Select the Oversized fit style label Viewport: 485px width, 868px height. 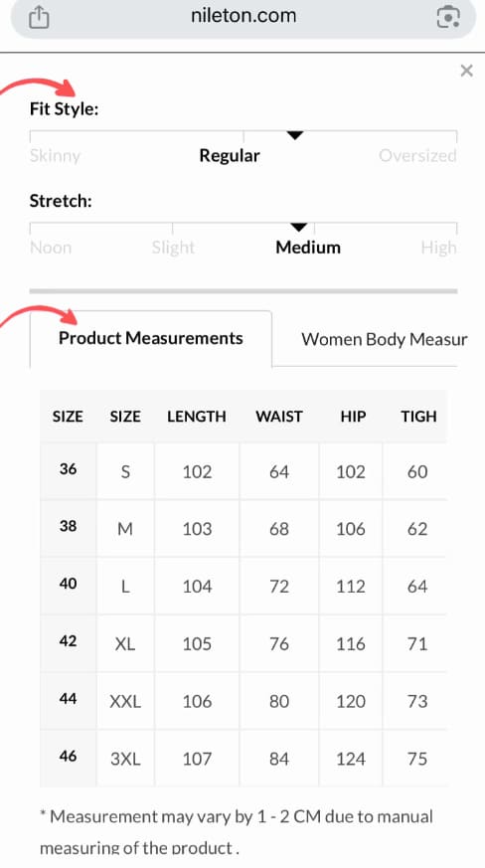[x=417, y=155]
